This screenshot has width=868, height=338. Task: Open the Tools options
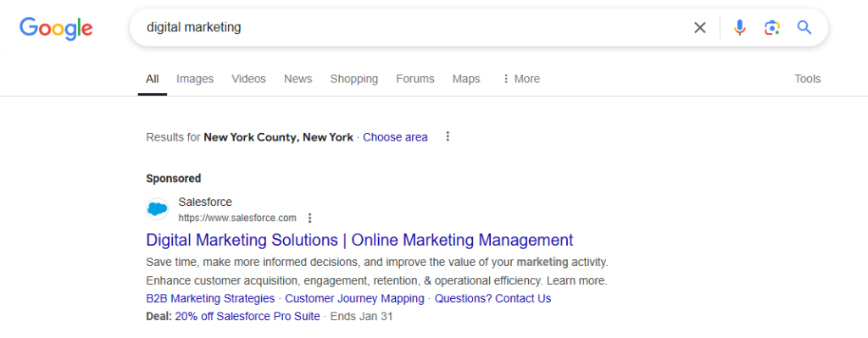(807, 79)
